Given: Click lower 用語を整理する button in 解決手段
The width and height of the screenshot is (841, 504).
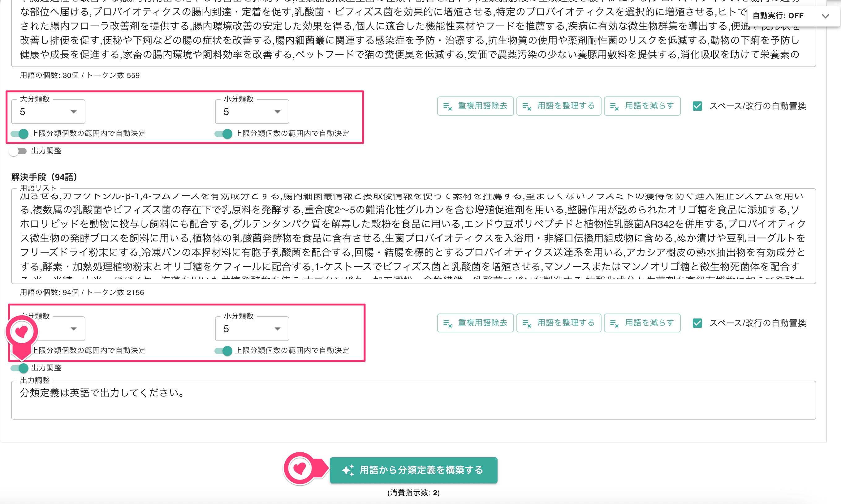Looking at the screenshot, I should (x=559, y=323).
